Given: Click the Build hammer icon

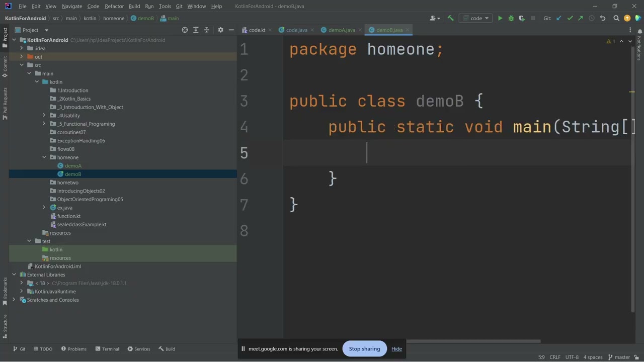Looking at the screenshot, I should [x=450, y=18].
